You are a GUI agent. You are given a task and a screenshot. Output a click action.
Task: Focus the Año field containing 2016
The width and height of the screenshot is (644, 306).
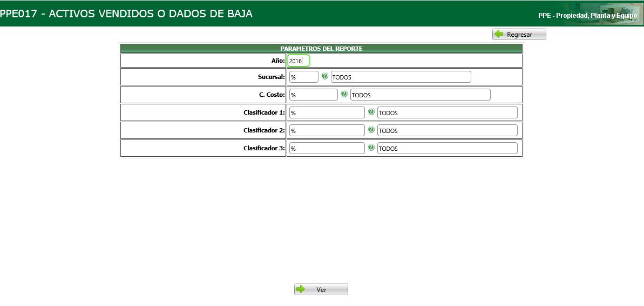click(298, 61)
